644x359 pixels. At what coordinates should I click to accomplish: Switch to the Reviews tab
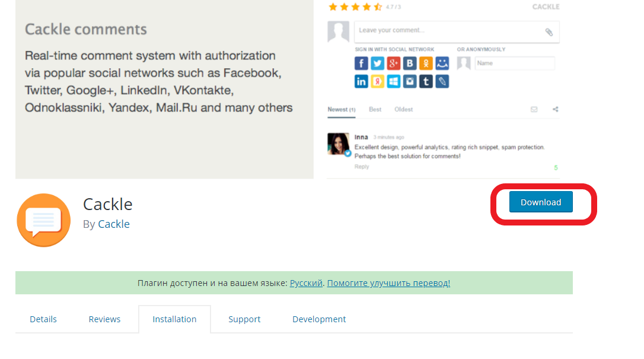coord(105,319)
